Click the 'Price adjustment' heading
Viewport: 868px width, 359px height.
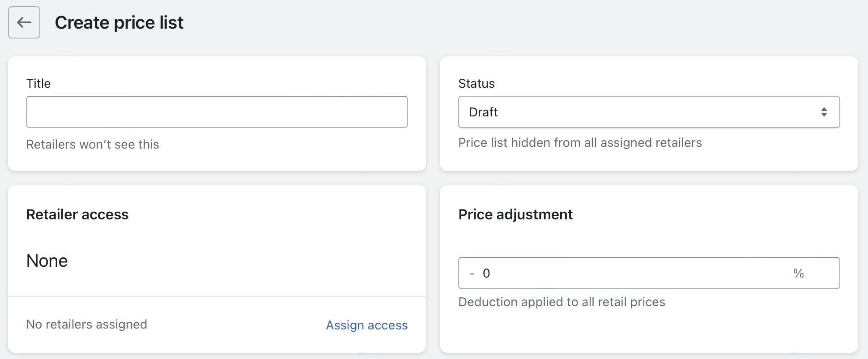pyautogui.click(x=515, y=214)
